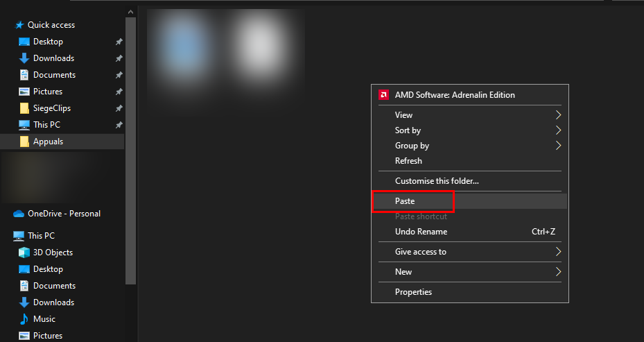
Task: Click the Quick access star icon
Action: click(x=19, y=25)
